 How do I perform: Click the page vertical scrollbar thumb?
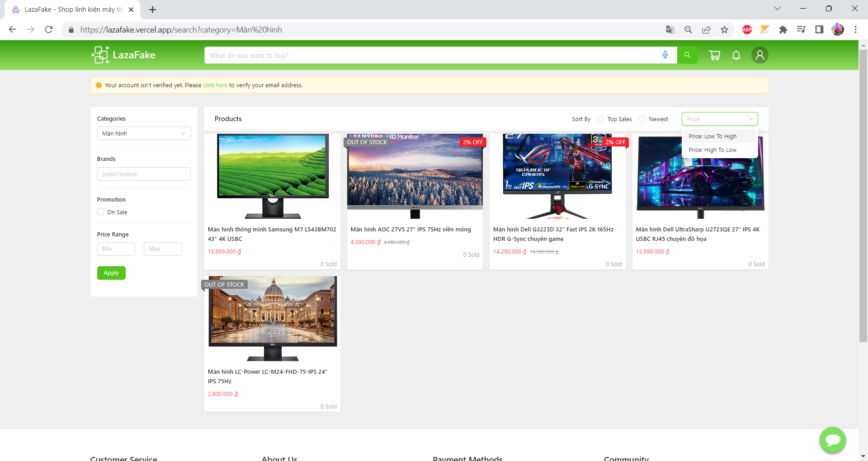tap(863, 196)
